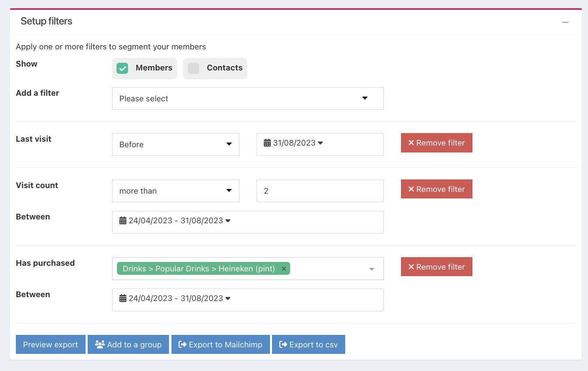The image size is (588, 371).
Task: Remove the Visit count filter
Action: click(x=437, y=189)
